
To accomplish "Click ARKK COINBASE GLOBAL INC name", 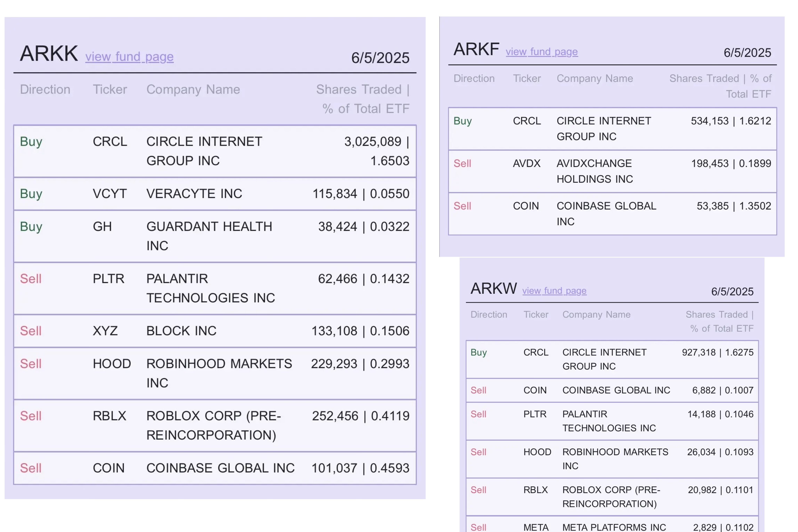I will (x=220, y=468).
